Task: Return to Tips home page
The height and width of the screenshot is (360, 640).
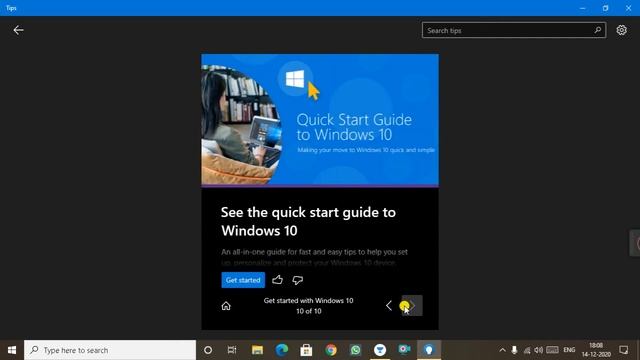Action: click(x=226, y=306)
